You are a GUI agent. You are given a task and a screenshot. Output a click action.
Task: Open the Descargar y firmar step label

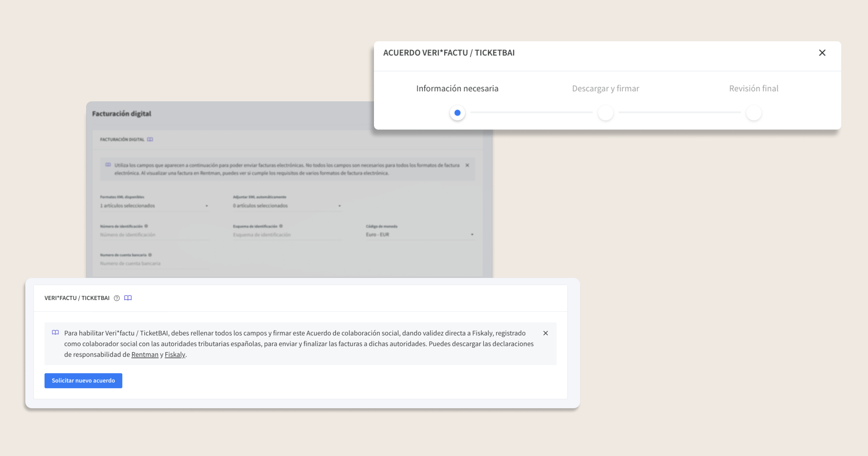coord(605,88)
